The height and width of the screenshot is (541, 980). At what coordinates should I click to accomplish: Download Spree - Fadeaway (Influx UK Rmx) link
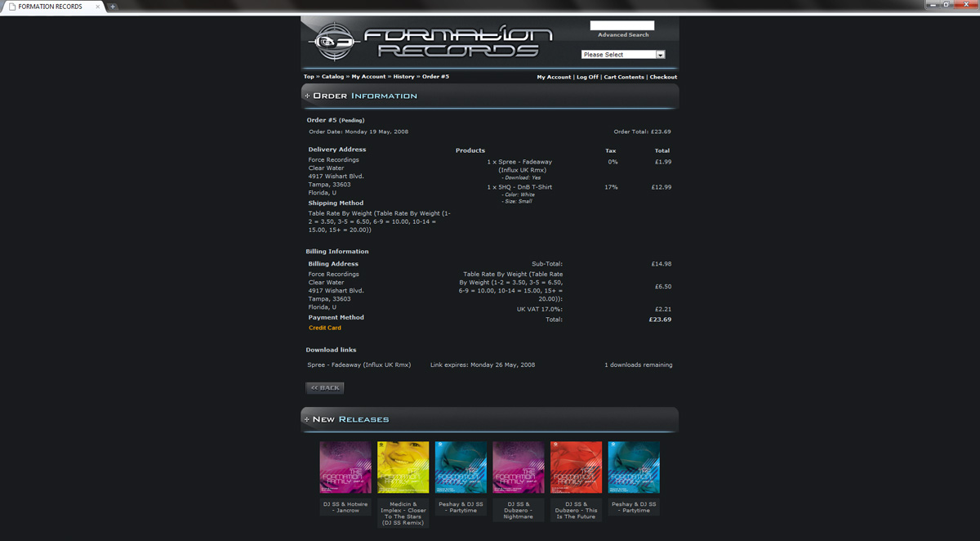[x=359, y=365]
